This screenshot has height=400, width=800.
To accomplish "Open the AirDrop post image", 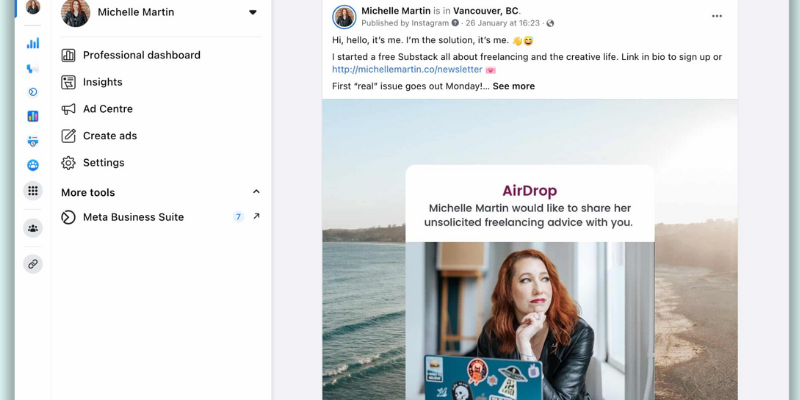I will [530, 249].
